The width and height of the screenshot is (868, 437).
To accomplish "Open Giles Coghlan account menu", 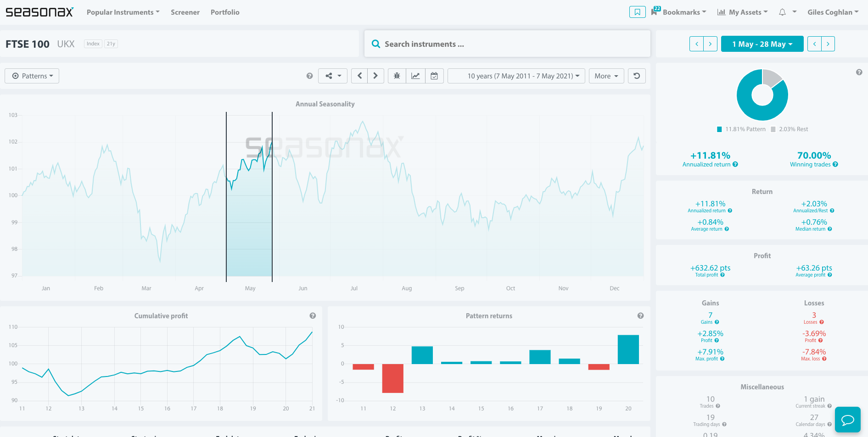I will tap(833, 12).
